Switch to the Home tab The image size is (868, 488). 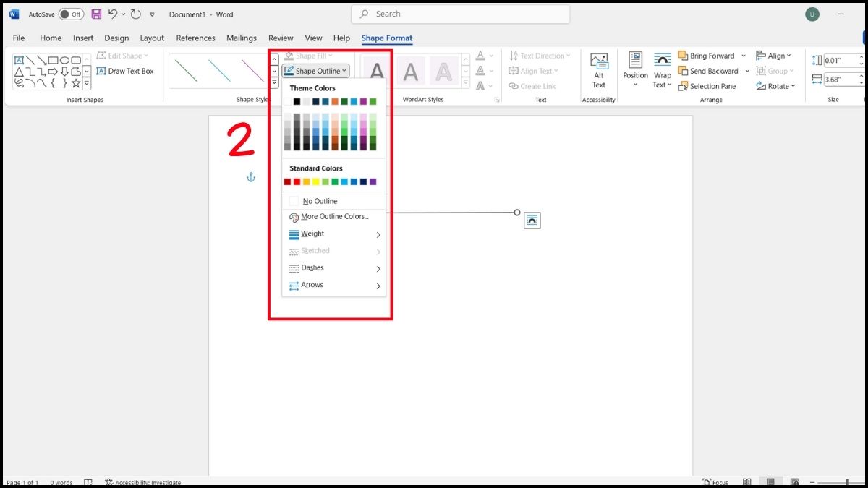[x=51, y=38]
